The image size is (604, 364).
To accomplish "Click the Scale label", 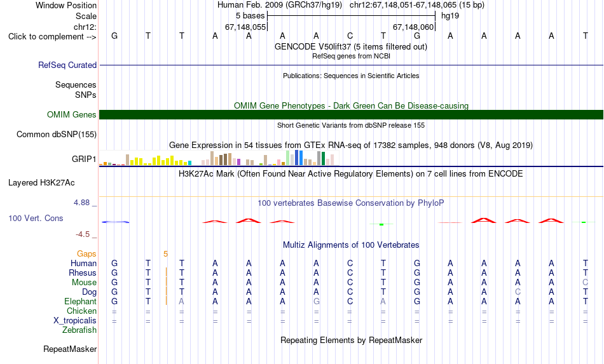I will (86, 16).
